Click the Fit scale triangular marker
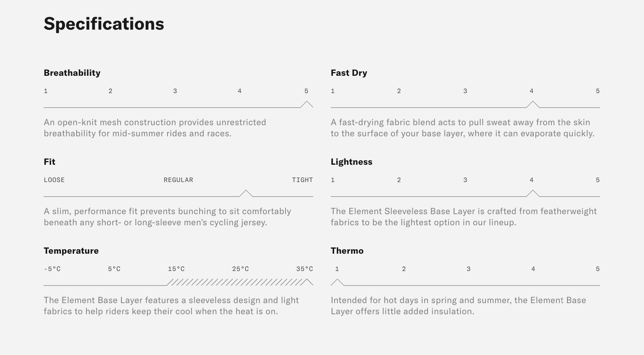This screenshot has height=355, width=644. pyautogui.click(x=246, y=193)
